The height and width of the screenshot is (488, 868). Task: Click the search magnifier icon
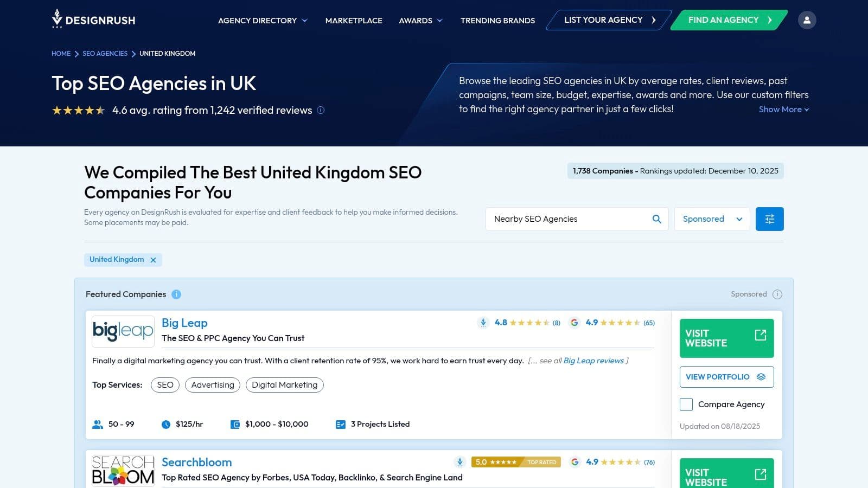pyautogui.click(x=656, y=219)
